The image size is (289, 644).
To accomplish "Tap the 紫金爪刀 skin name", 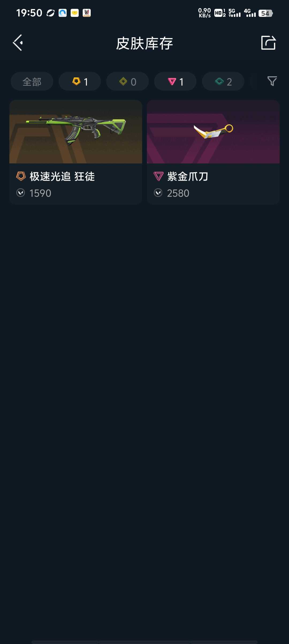I will [x=188, y=177].
